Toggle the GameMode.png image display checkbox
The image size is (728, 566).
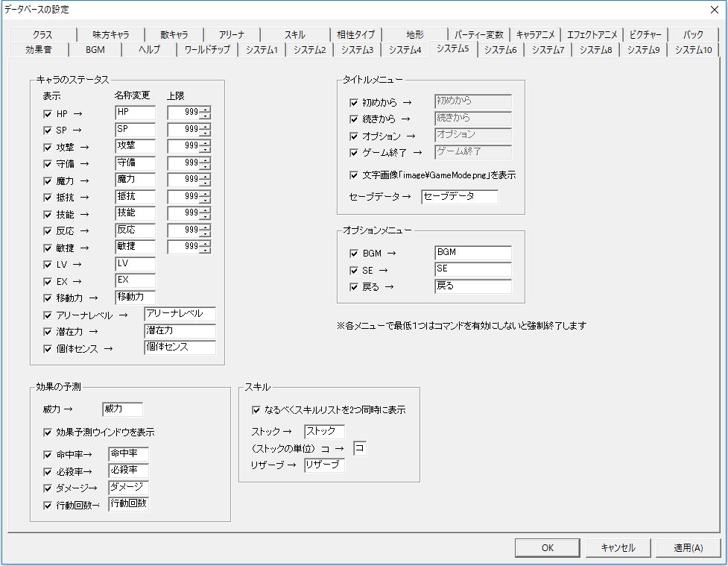point(354,175)
